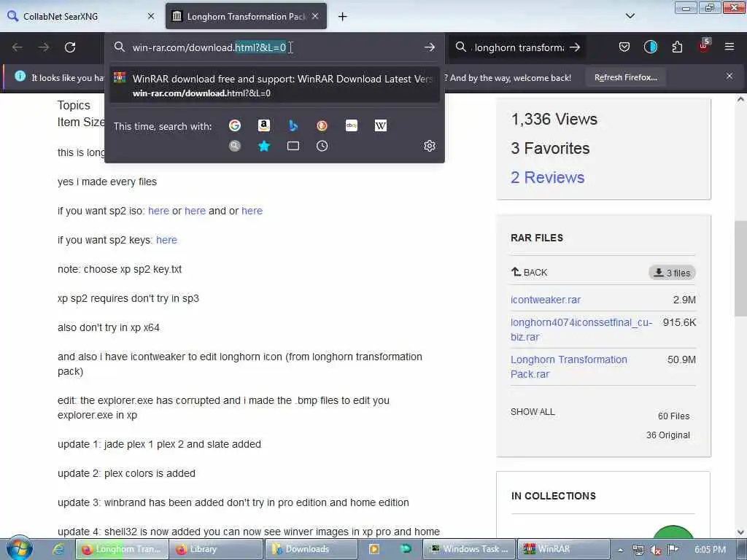Switch to Library taskbar window
Viewport: 747px width, 560px height.
pyautogui.click(x=215, y=549)
